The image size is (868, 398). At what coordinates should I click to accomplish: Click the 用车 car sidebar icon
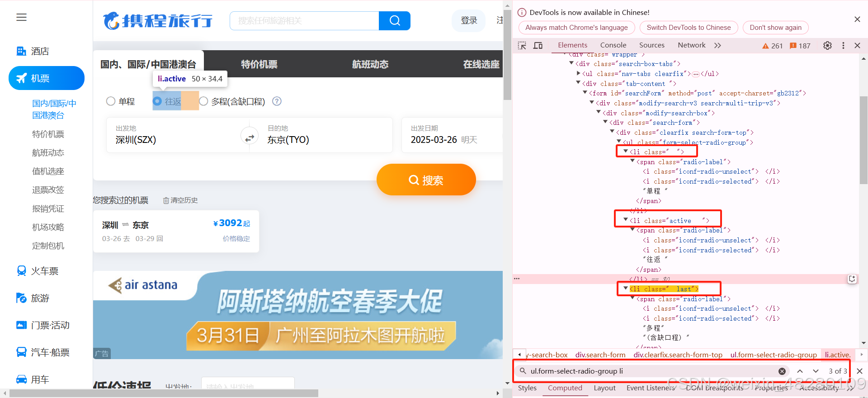pos(21,379)
